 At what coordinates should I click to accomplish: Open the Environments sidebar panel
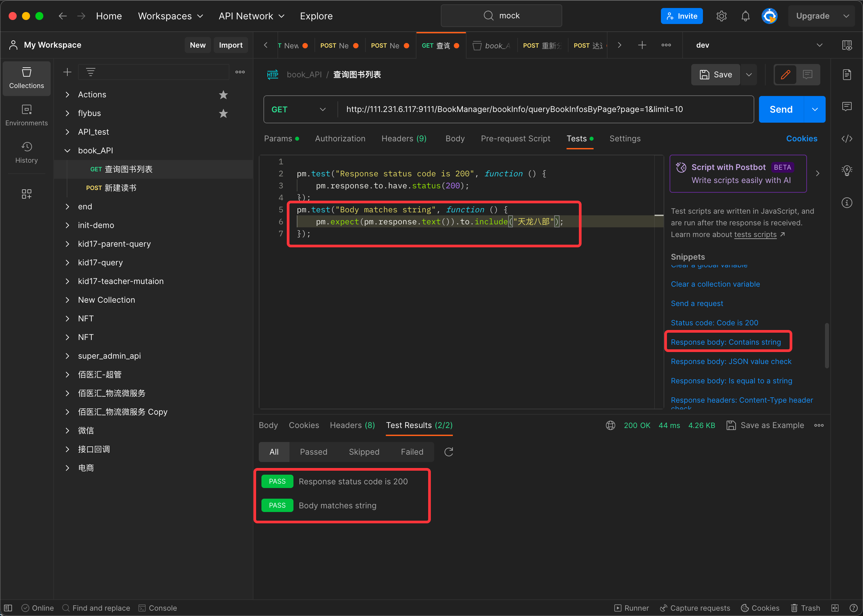point(26,115)
